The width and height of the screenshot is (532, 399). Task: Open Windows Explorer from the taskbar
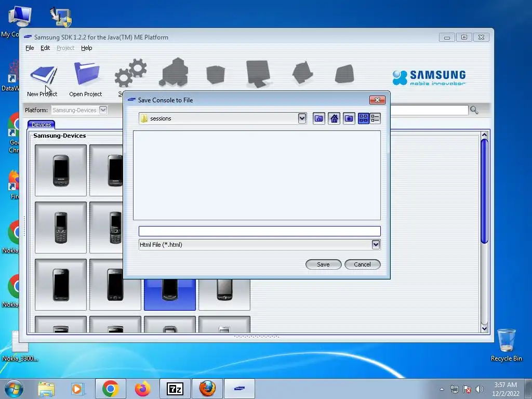(46, 389)
